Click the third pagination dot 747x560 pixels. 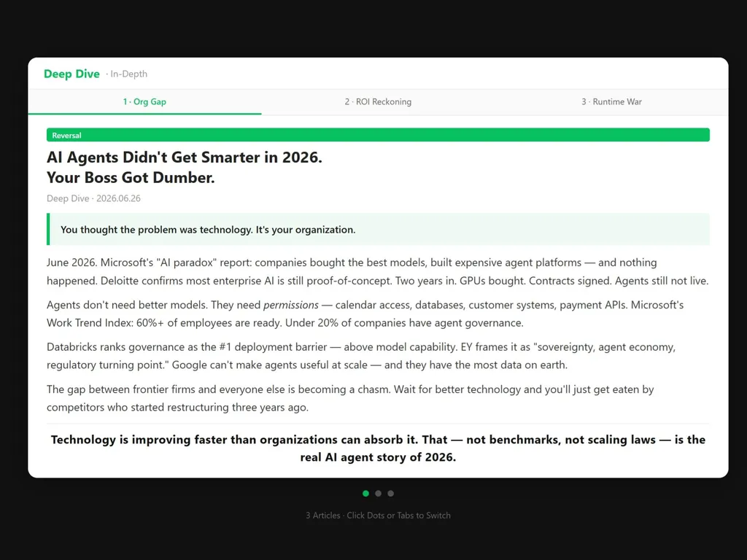[391, 494]
